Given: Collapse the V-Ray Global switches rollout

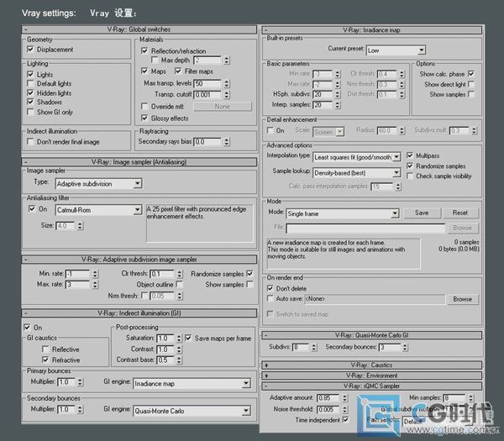Looking at the screenshot, I should [139, 29].
